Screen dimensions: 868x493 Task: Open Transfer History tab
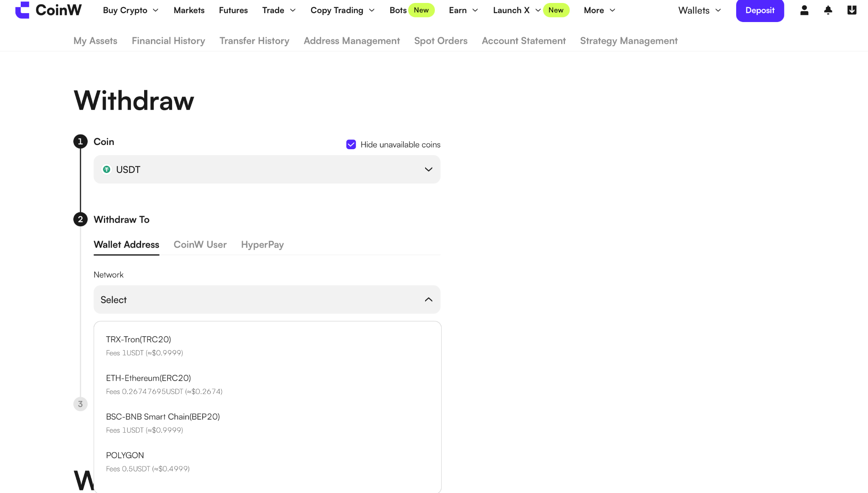254,41
